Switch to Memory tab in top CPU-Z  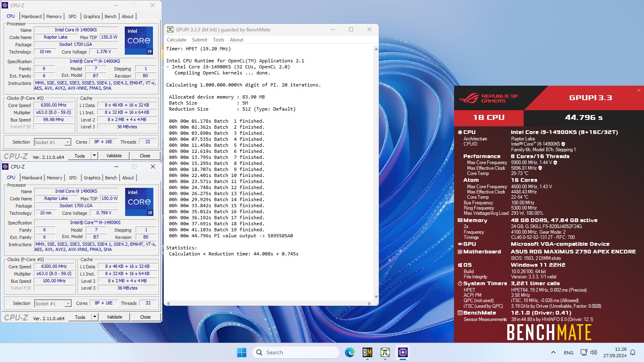(54, 16)
